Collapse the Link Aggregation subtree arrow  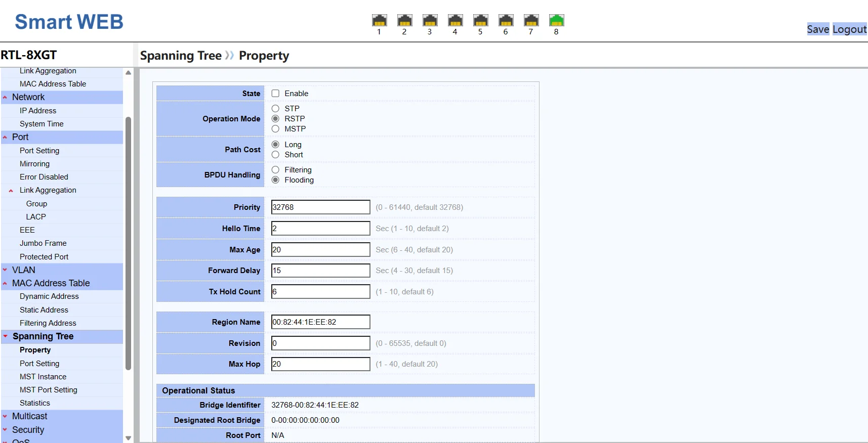11,191
